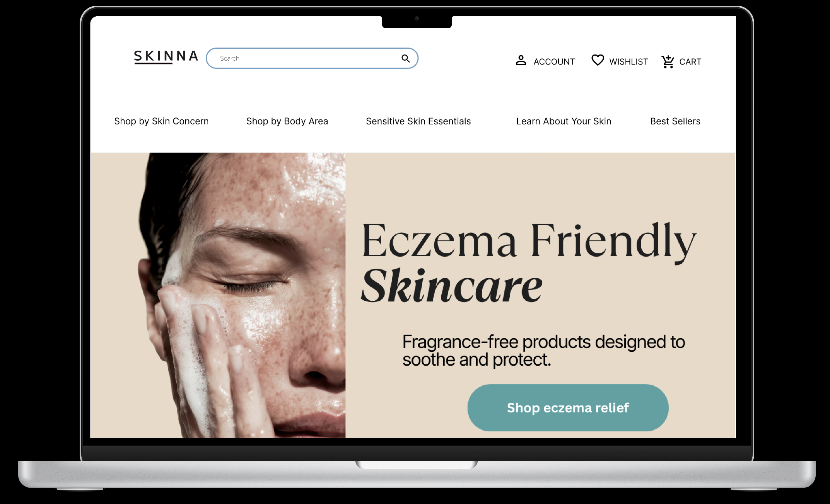Screen dimensions: 830x504
Task: Click the SKINNA logo
Action: tap(166, 57)
